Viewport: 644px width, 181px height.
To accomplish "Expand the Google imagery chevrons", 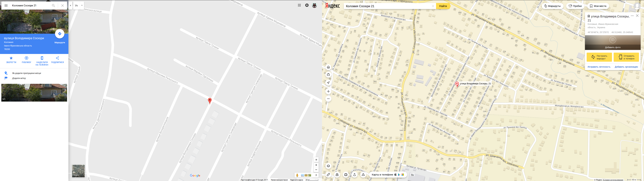I will [316, 175].
